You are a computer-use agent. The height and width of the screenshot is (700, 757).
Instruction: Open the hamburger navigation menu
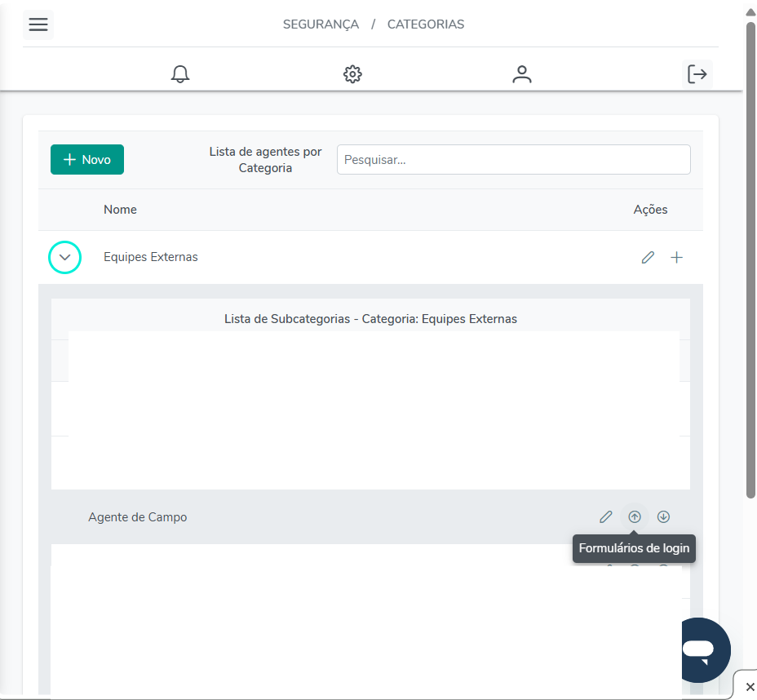point(38,24)
